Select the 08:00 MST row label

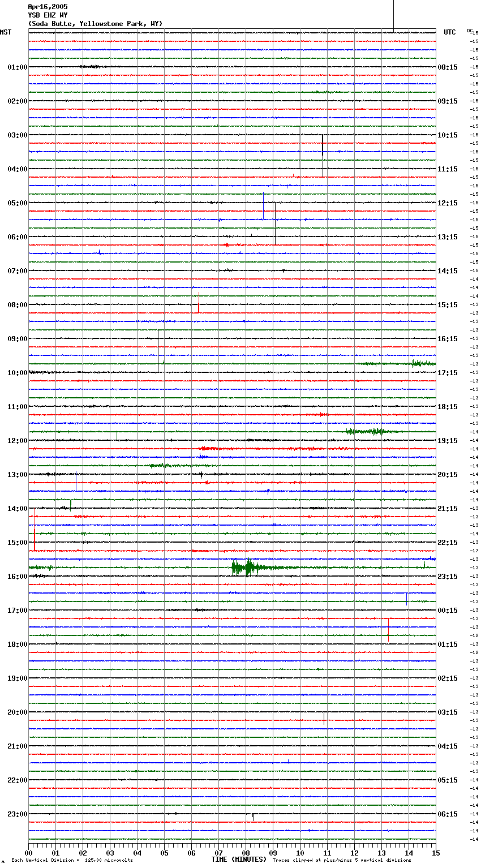click(18, 305)
